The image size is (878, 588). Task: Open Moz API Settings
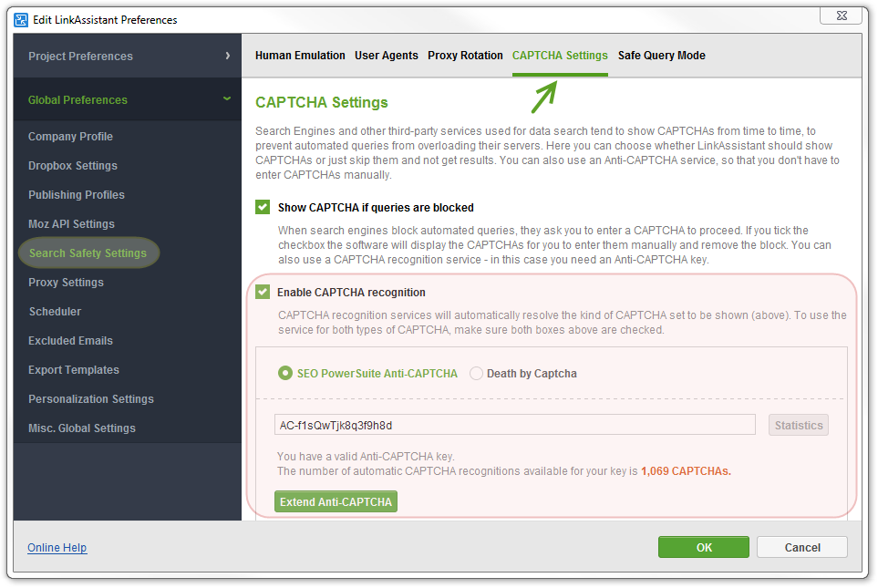(72, 224)
